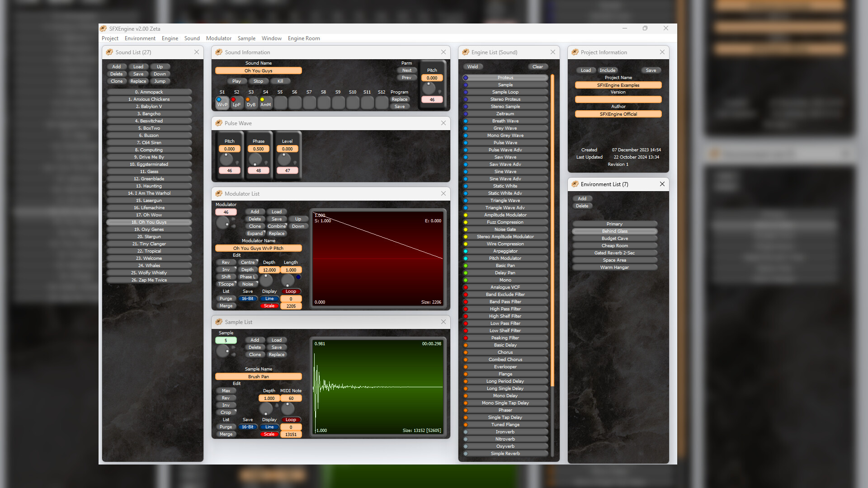
Task: Click the SFXEngine icon on Sound Information titlebar
Action: pos(219,52)
